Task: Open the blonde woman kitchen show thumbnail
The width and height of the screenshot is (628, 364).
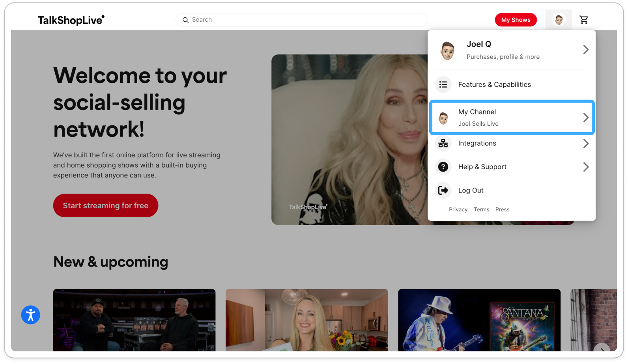Action: [307, 320]
